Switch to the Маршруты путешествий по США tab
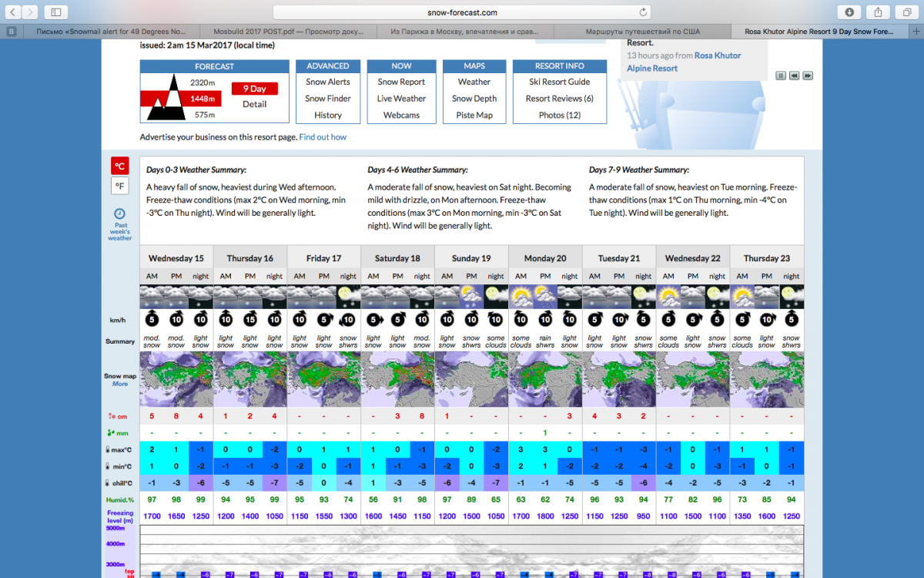Screen dimensions: 924x578 pyautogui.click(x=643, y=32)
